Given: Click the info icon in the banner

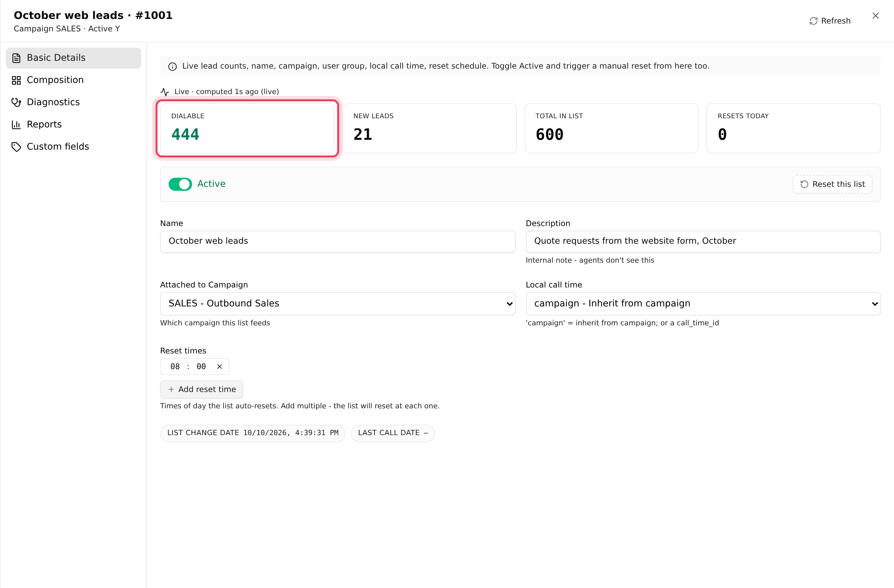Looking at the screenshot, I should click(x=173, y=66).
